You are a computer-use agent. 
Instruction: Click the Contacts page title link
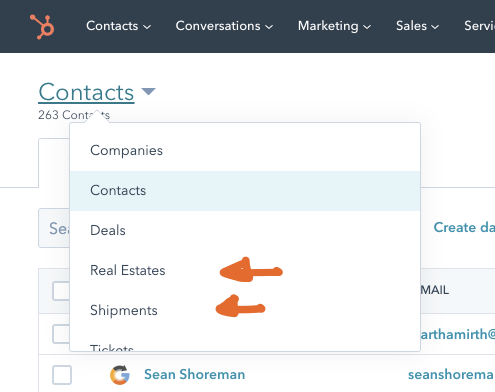coord(86,92)
